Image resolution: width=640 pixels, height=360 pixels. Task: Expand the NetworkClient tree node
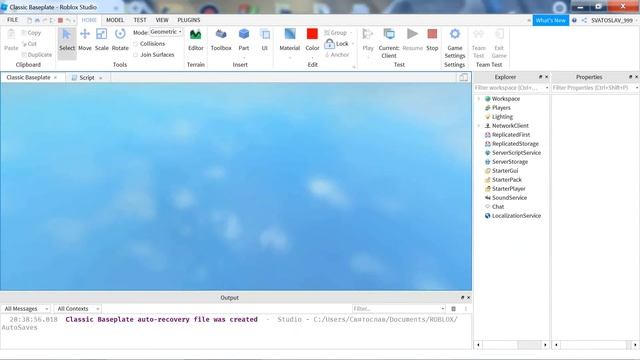click(x=479, y=126)
